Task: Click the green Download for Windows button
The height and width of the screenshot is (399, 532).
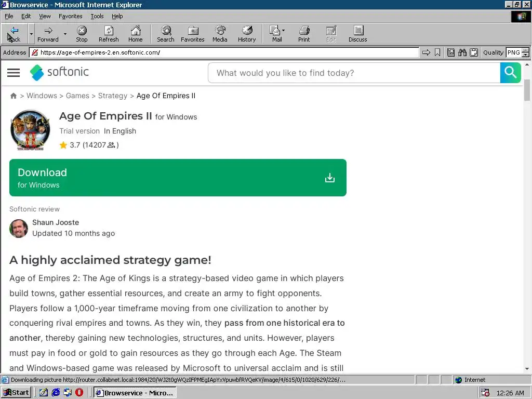Action: (178, 178)
